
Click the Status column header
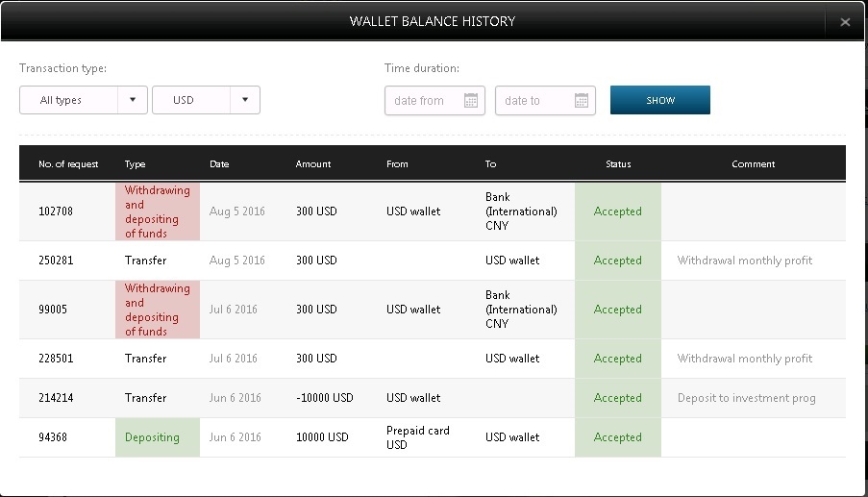(x=618, y=164)
